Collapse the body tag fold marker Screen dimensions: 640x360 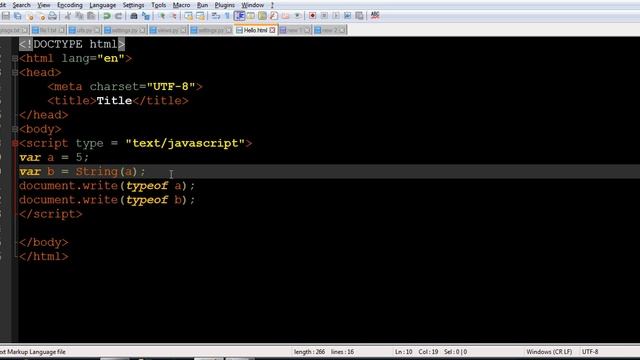pyautogui.click(x=15, y=129)
